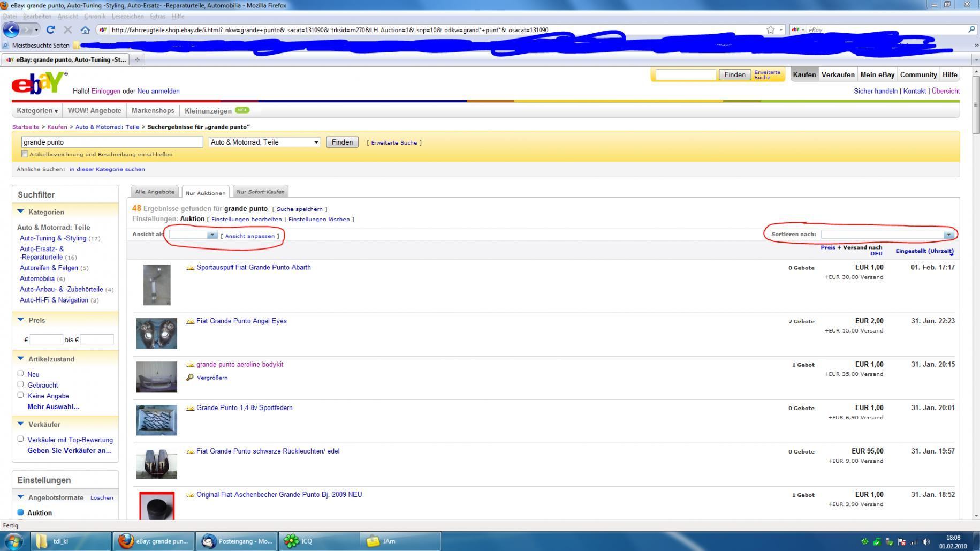Reload the current page
The width and height of the screenshot is (980, 551).
click(51, 30)
